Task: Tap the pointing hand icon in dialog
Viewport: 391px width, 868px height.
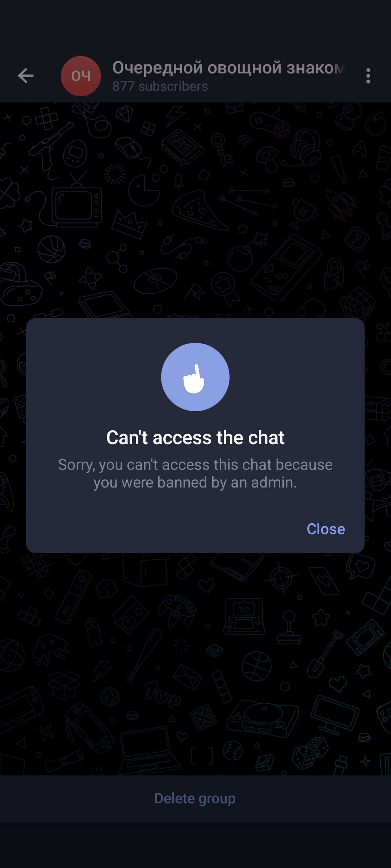Action: pos(195,377)
